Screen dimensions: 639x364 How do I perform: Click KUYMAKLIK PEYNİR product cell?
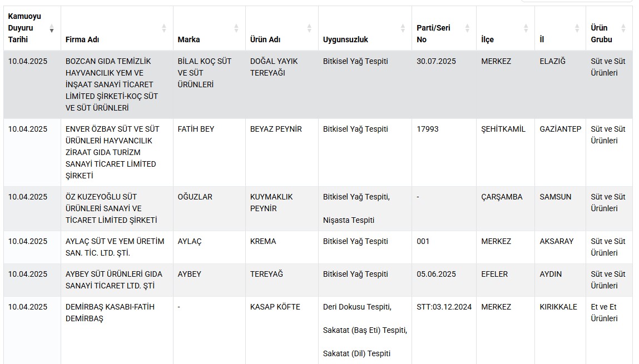(x=282, y=208)
